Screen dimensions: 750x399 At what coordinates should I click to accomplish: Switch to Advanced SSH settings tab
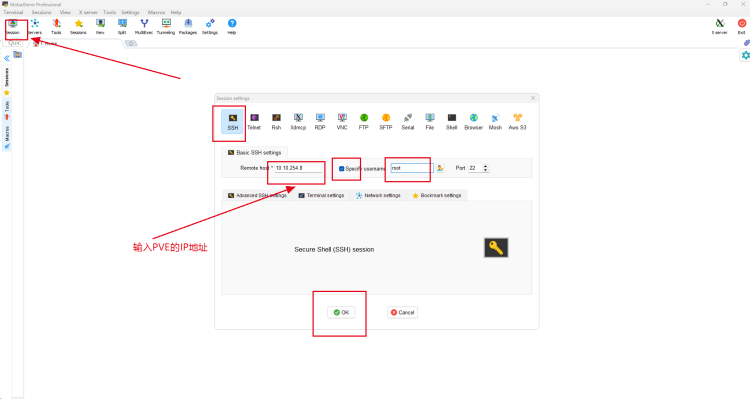click(x=257, y=195)
